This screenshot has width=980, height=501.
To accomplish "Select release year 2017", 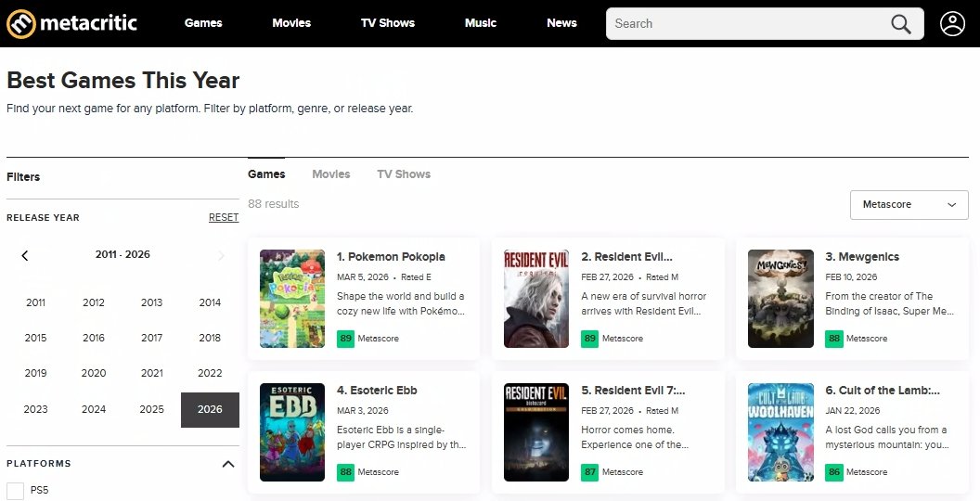I will pos(152,338).
